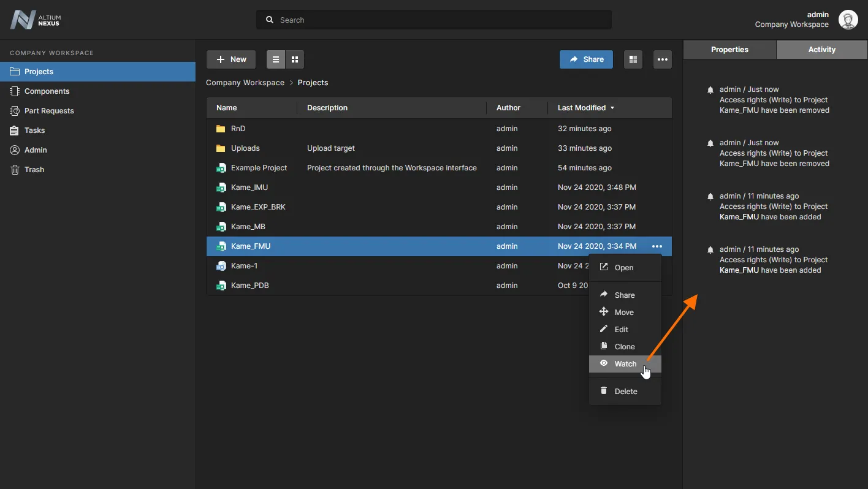Switch to the Activity tab
The height and width of the screenshot is (489, 868).
coord(822,50)
